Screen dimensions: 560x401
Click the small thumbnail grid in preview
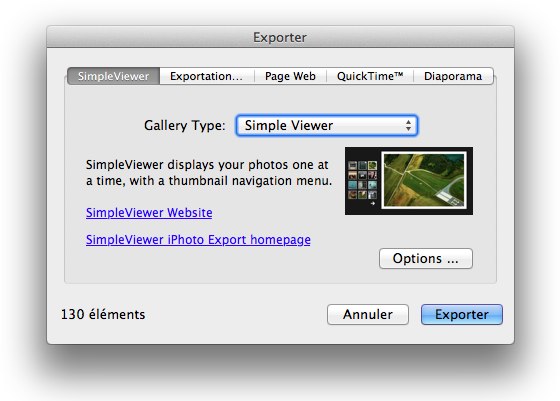[x=362, y=180]
